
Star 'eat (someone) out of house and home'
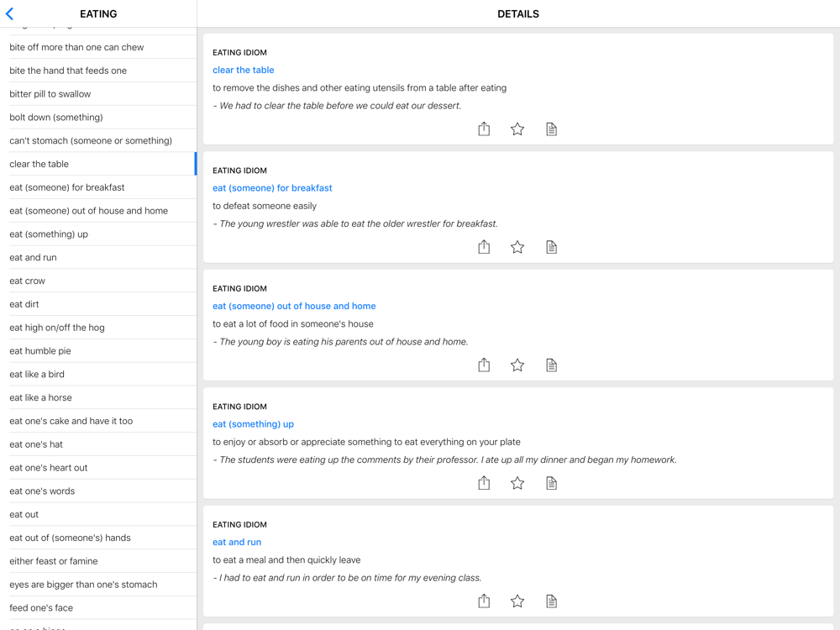(x=517, y=365)
